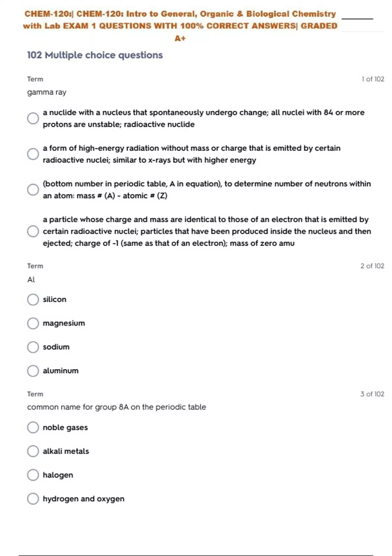Click the group 8A question text
The width and height of the screenshot is (392, 556).
[x=116, y=407]
